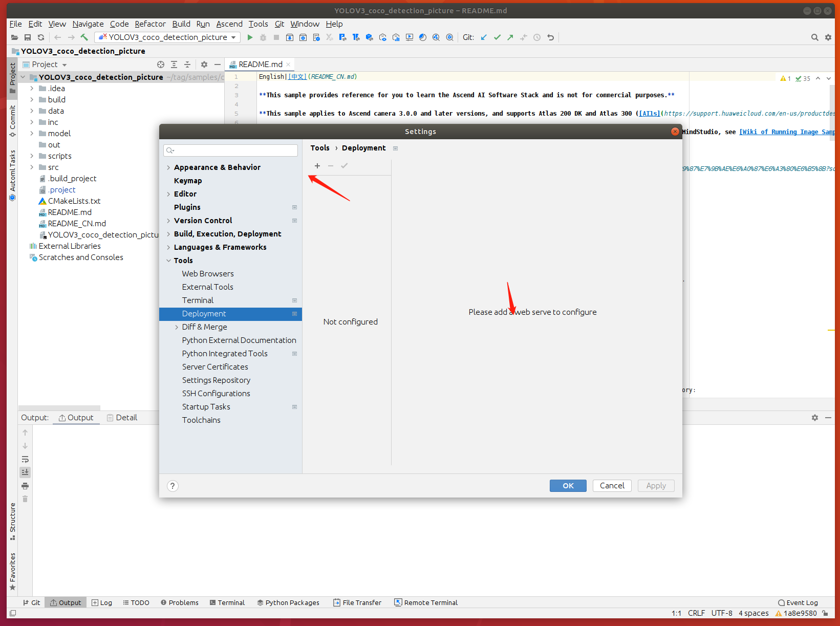Click the help question mark button
Screen dimensions: 840x626
[x=173, y=486]
